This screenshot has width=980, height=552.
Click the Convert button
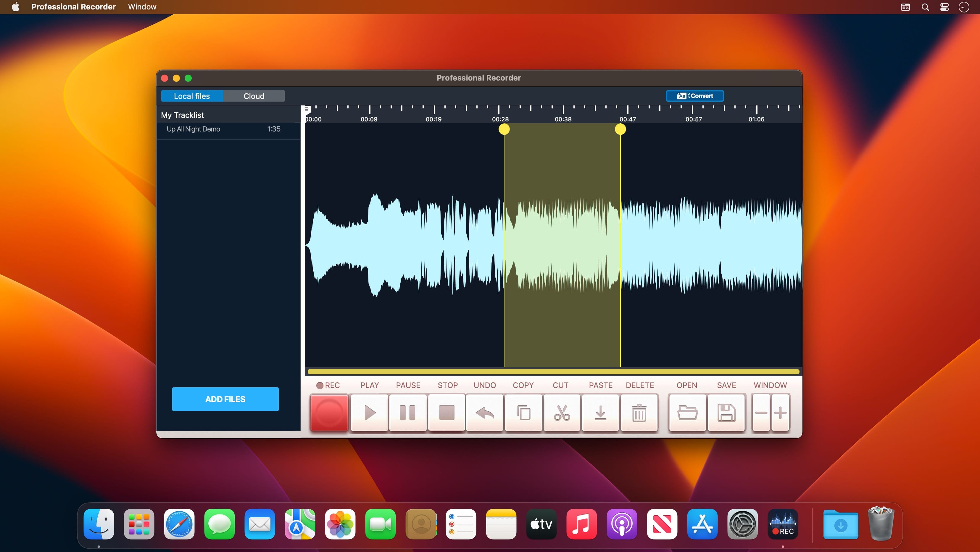pyautogui.click(x=695, y=96)
